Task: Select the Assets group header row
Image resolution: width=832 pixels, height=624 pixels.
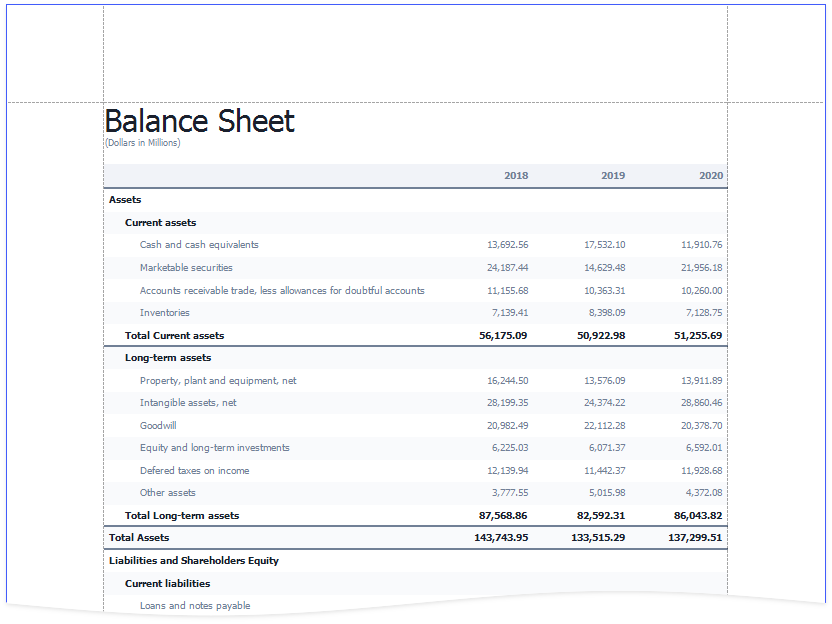Action: [125, 200]
